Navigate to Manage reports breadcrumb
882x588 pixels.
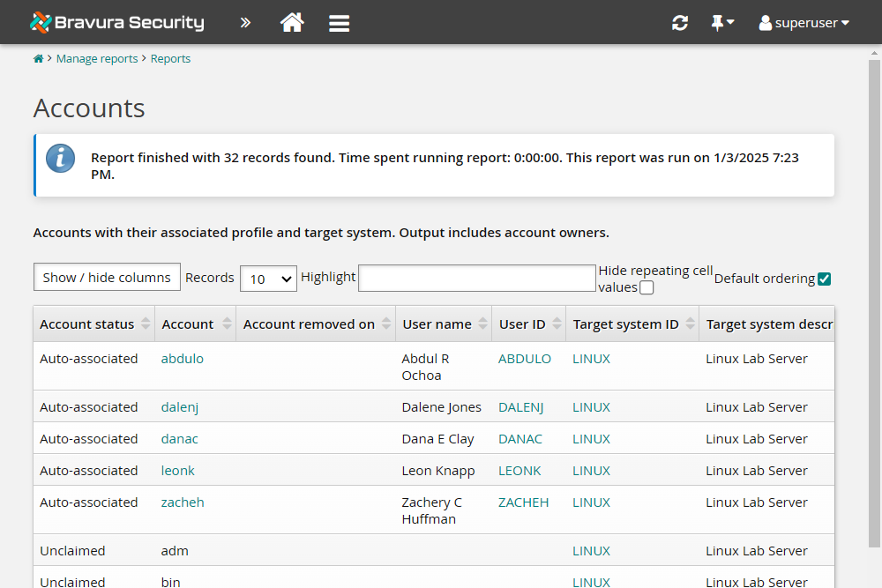(x=97, y=58)
